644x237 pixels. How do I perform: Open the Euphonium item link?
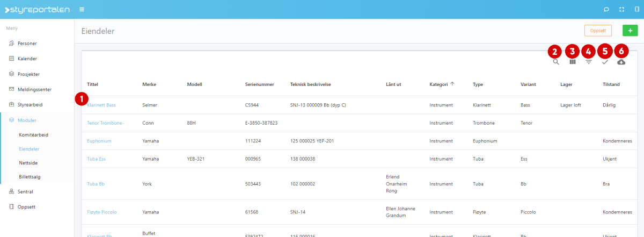[99, 141]
